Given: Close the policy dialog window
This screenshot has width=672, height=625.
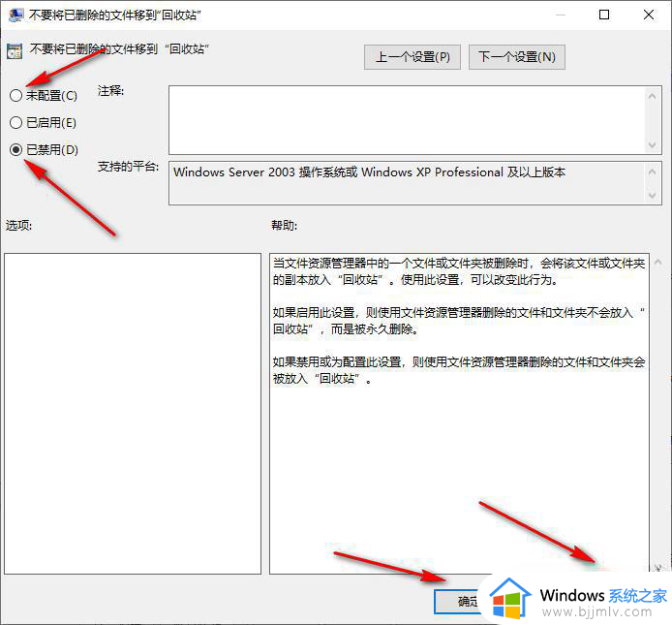Looking at the screenshot, I should [x=649, y=15].
